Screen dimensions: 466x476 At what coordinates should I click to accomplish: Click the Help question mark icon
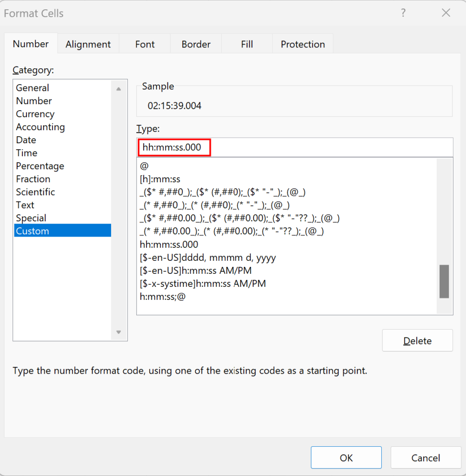pyautogui.click(x=403, y=13)
